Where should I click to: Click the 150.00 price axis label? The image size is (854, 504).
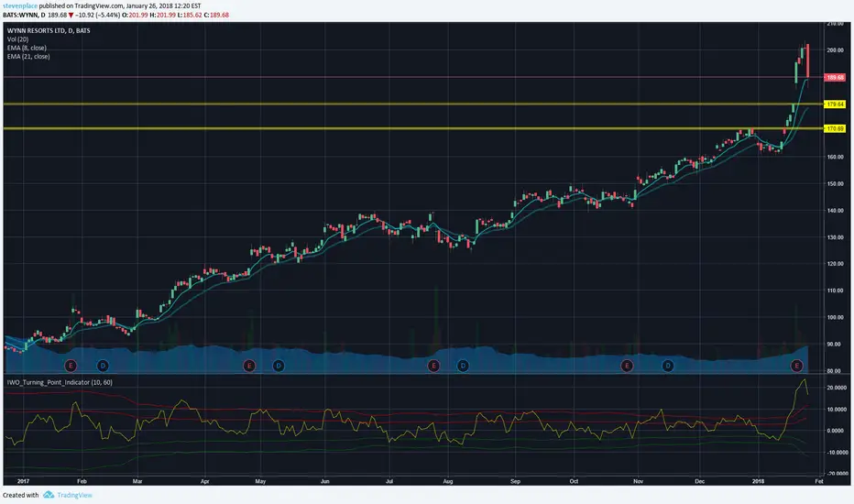tap(835, 183)
